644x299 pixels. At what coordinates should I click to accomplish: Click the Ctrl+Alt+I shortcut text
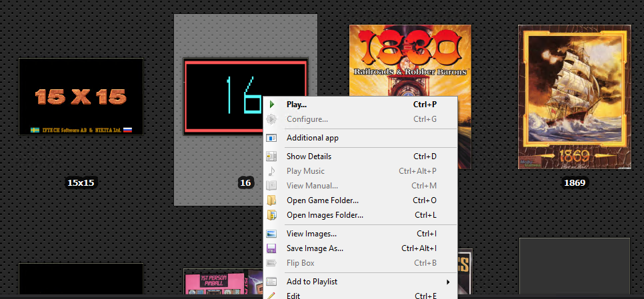(x=419, y=248)
